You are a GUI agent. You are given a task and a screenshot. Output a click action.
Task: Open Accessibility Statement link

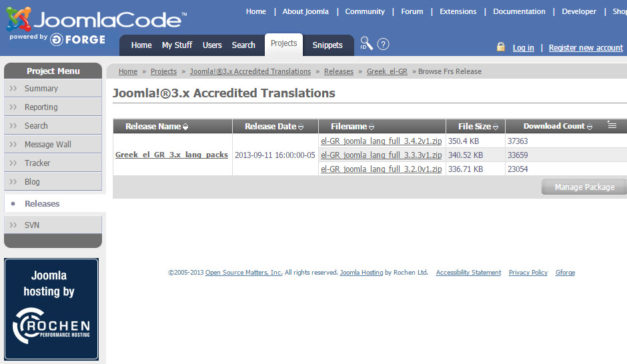coord(468,273)
